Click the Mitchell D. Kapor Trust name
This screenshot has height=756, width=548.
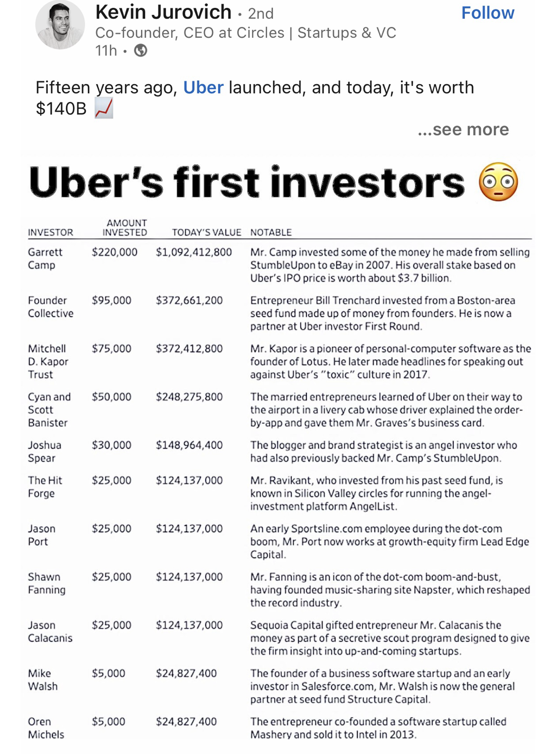(x=48, y=361)
